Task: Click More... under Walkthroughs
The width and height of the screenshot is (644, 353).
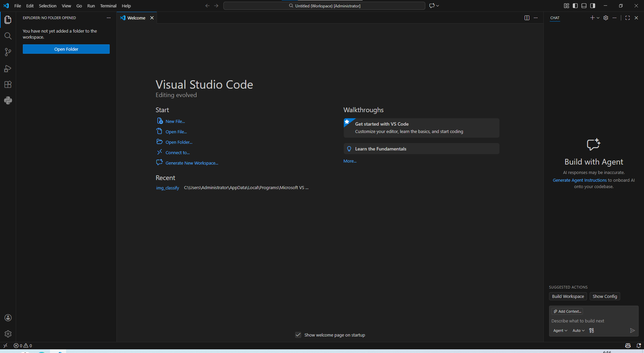Action: (350, 161)
